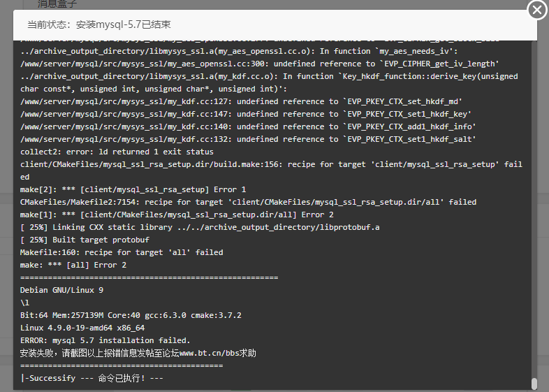
Task: Click the '|-Successify --- 命令已执行！' line
Action: pyautogui.click(x=91, y=378)
